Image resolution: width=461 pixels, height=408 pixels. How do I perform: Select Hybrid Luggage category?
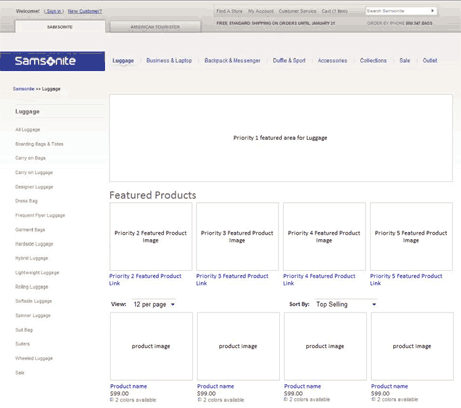click(x=32, y=258)
